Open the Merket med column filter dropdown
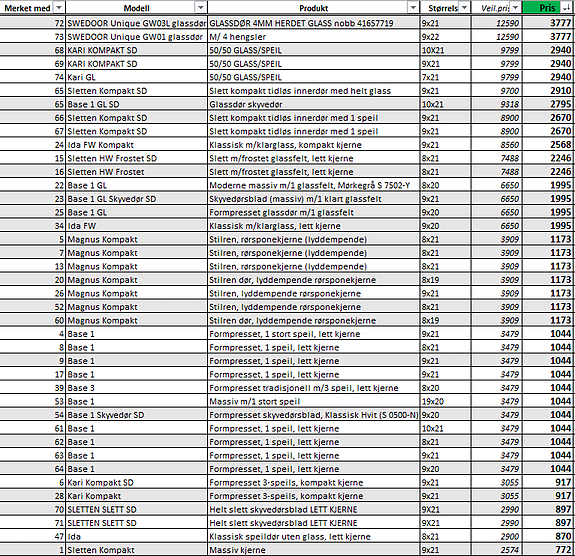Screen dimensions: 575x556 click(58, 7)
